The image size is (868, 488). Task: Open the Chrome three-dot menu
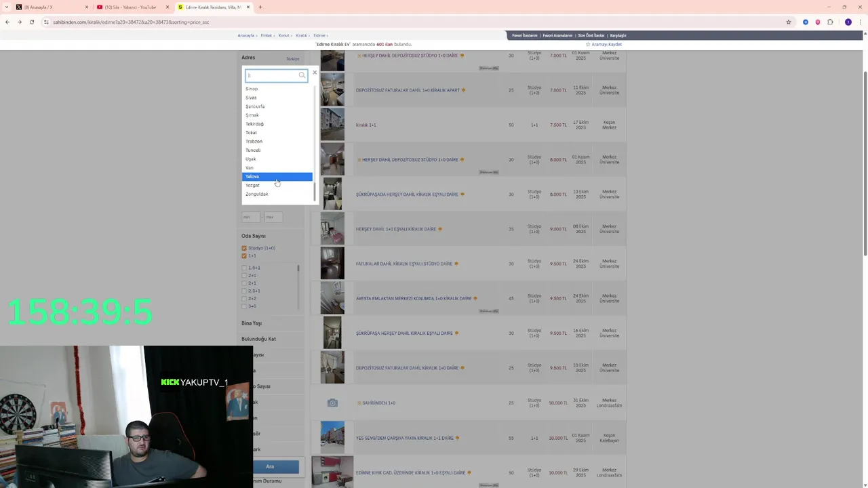click(860, 22)
